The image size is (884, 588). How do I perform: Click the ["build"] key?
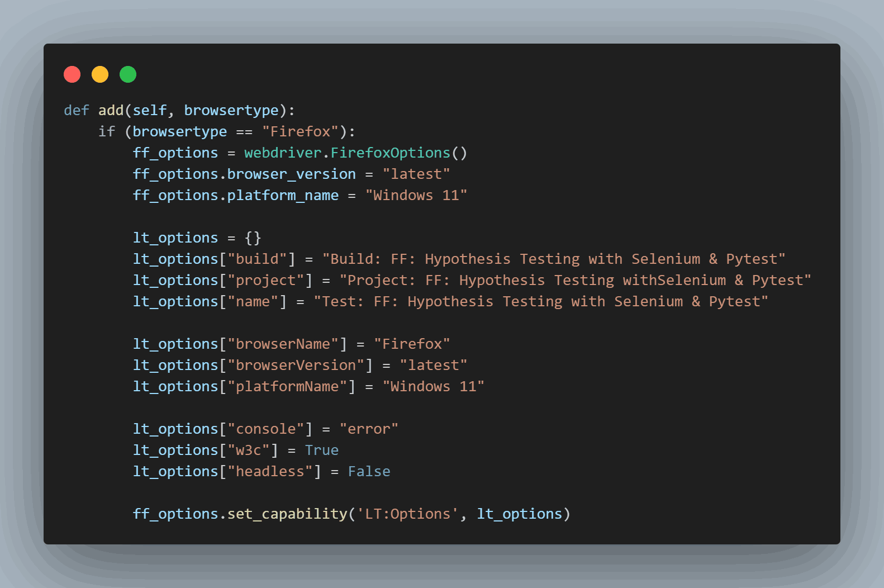257,259
